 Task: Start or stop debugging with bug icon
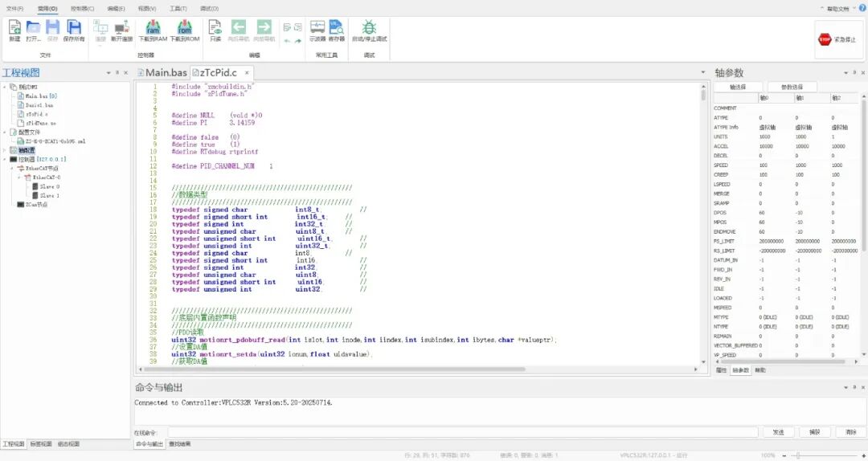(x=369, y=27)
